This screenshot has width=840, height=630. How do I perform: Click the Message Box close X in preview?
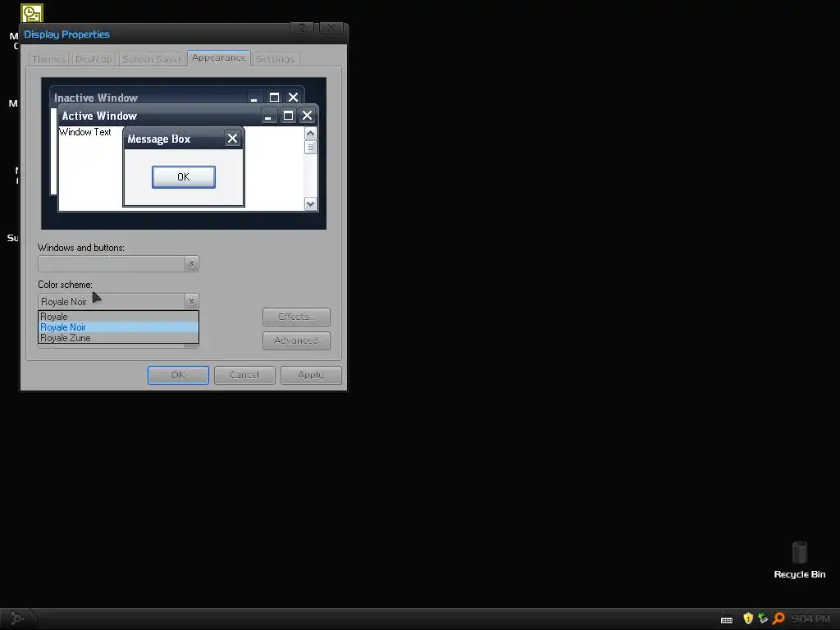(232, 138)
